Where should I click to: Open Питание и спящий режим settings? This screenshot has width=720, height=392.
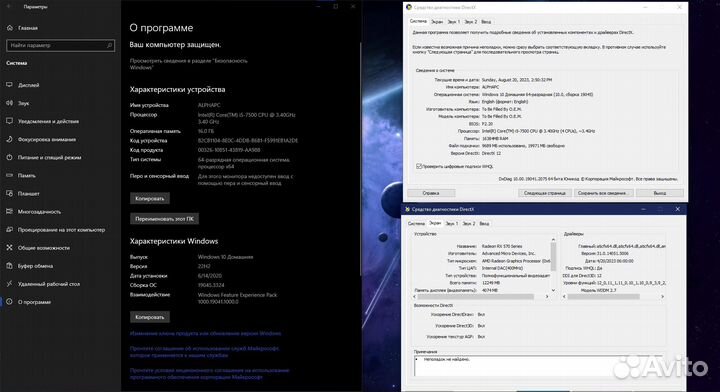pyautogui.click(x=44, y=157)
